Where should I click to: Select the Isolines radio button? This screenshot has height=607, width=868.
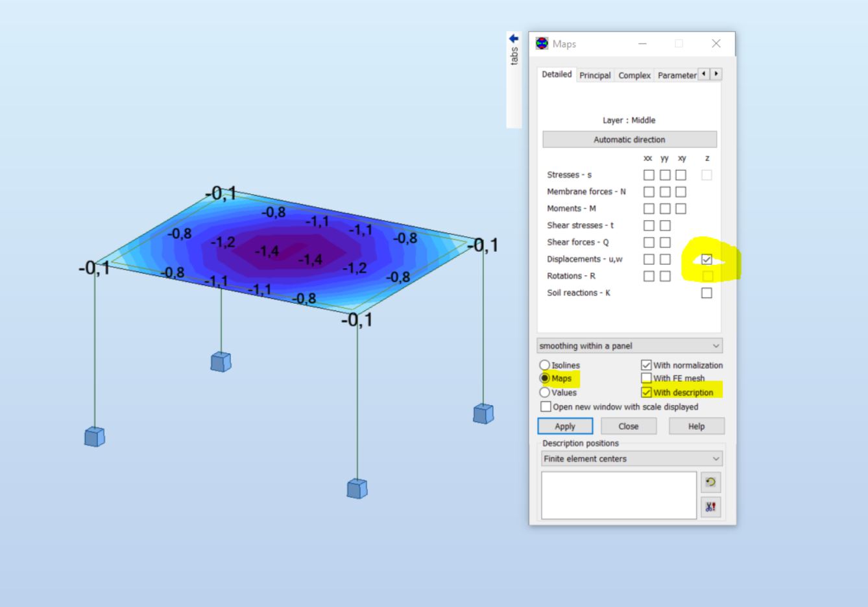[546, 365]
